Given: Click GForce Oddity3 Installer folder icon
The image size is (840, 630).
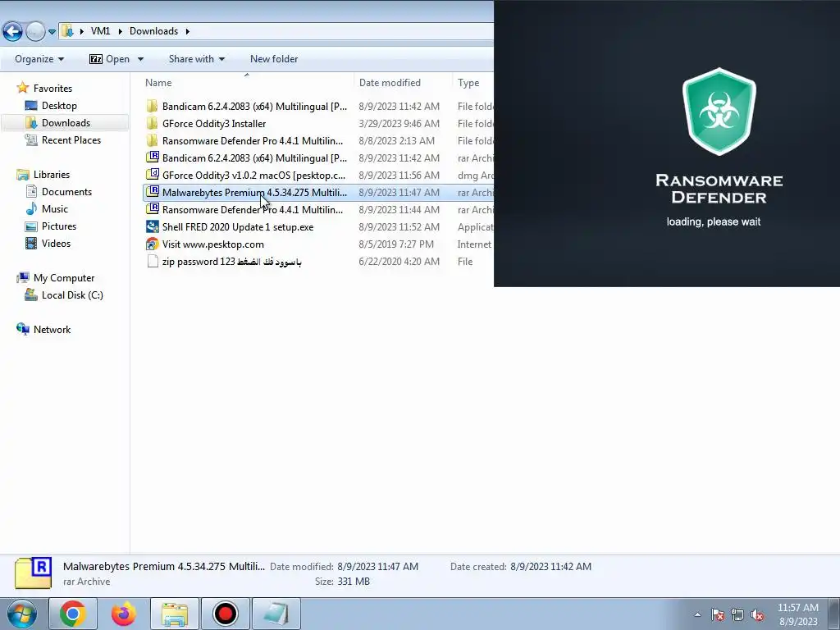Looking at the screenshot, I should (152, 123).
